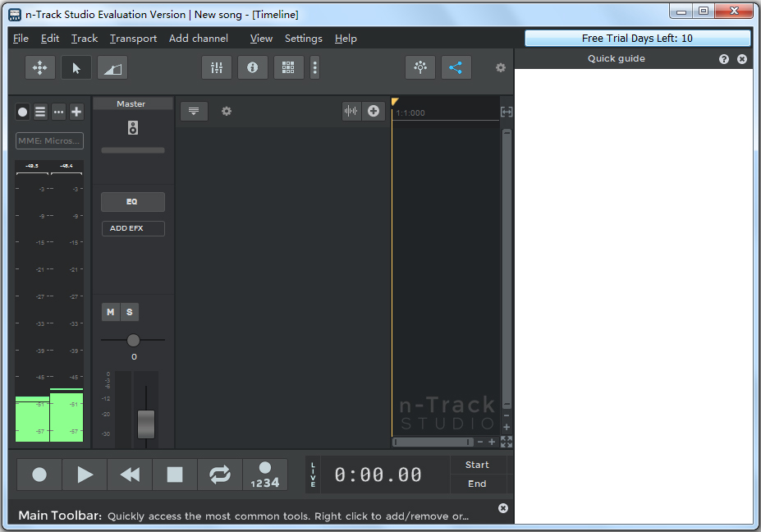
Task: Open the Add channel menu
Action: pos(199,39)
